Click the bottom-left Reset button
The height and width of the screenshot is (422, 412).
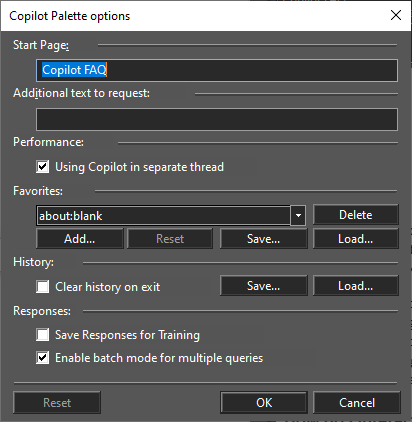[x=57, y=403]
